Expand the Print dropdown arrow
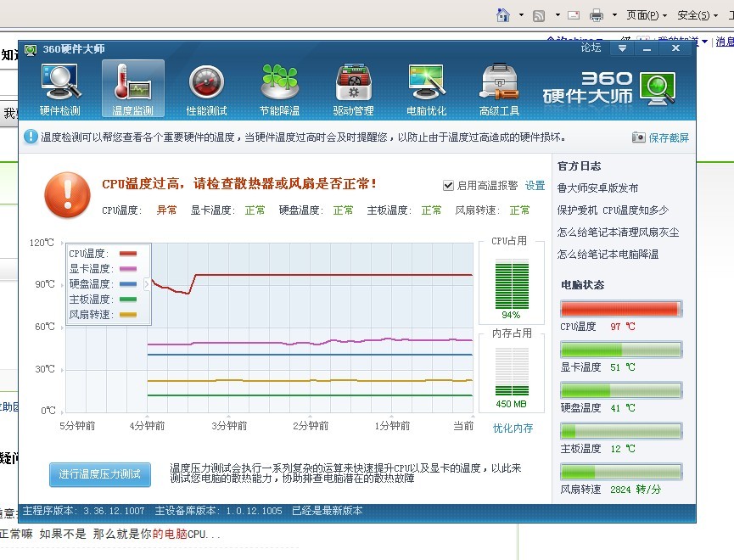 point(614,15)
